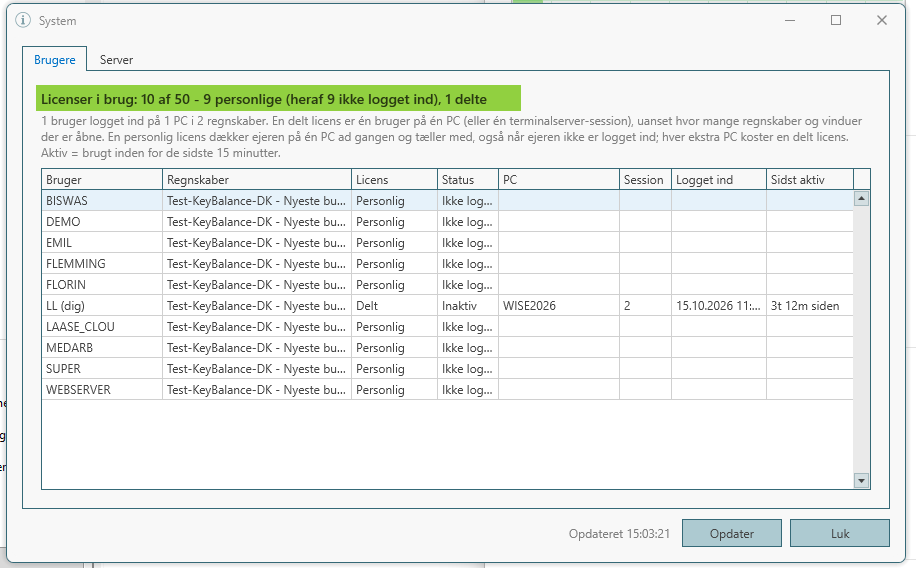
Task: Click the WISE2026 PC cell
Action: (558, 306)
